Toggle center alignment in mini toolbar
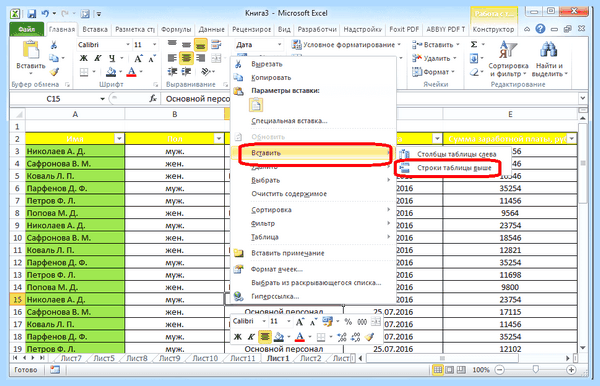600x386 pixels. point(264,337)
